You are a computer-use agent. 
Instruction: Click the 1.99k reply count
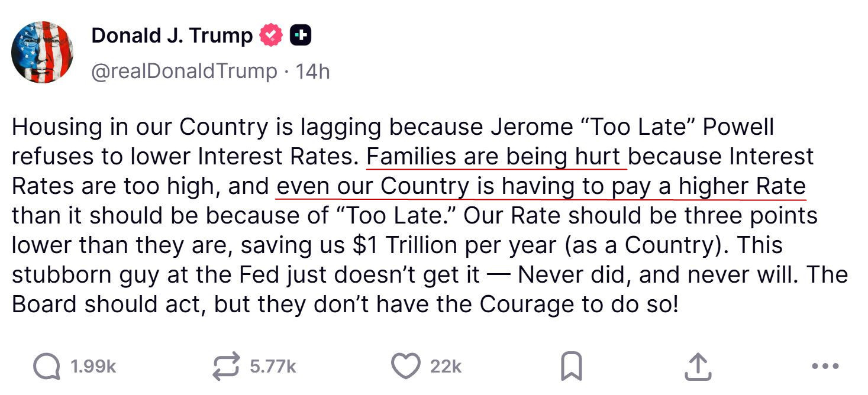point(93,367)
